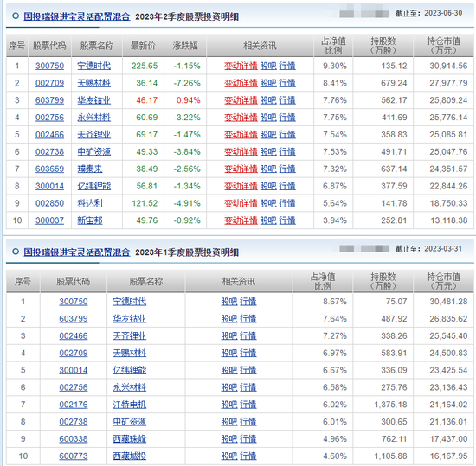Open 行情 for 西藏城投
The image size is (476, 466).
(248, 456)
